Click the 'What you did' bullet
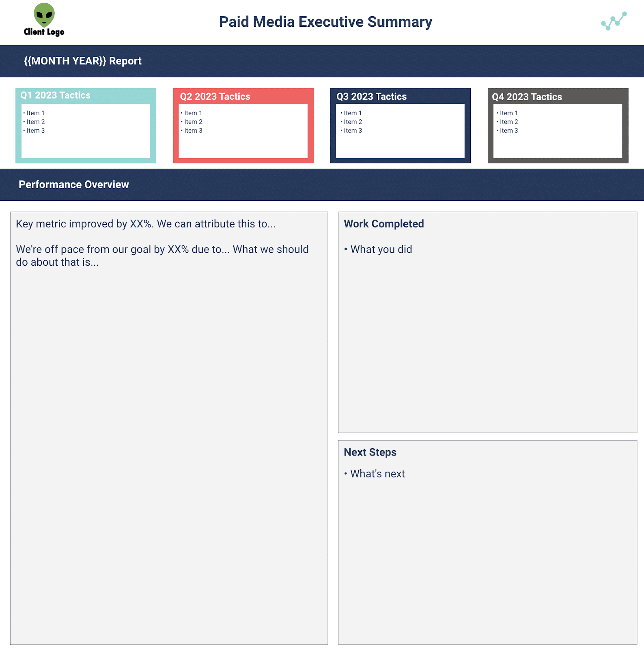The width and height of the screenshot is (644, 649). pyautogui.click(x=378, y=249)
